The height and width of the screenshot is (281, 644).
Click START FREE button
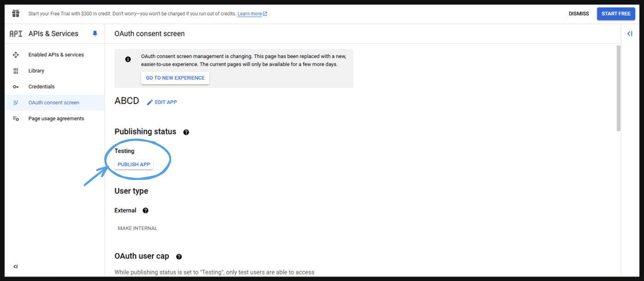point(616,14)
